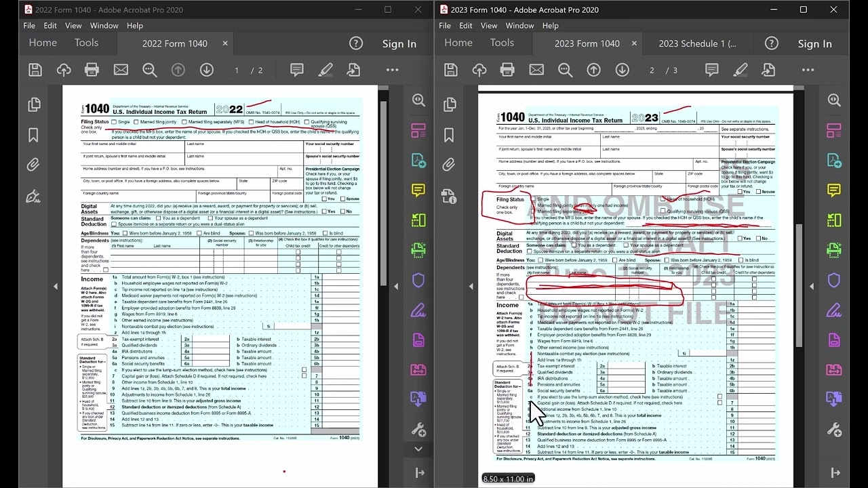The image size is (868, 488).
Task: Open Fill & Sign tool in 2022 window
Action: tap(418, 310)
